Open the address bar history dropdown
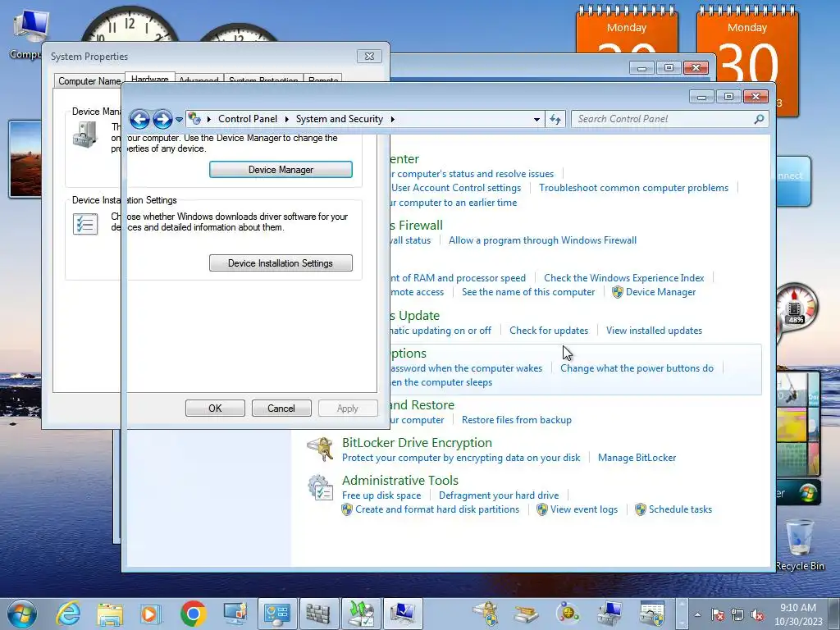The image size is (840, 630). point(536,120)
